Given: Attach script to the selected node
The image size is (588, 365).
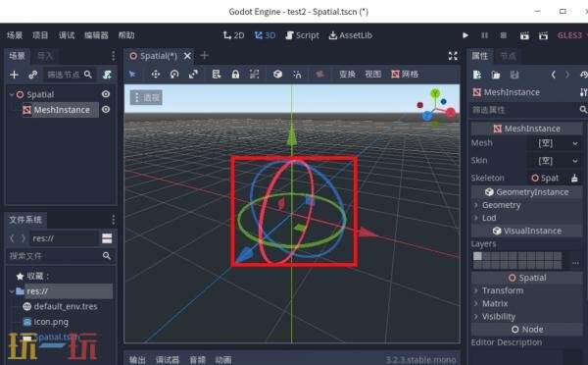Looking at the screenshot, I should point(107,75).
